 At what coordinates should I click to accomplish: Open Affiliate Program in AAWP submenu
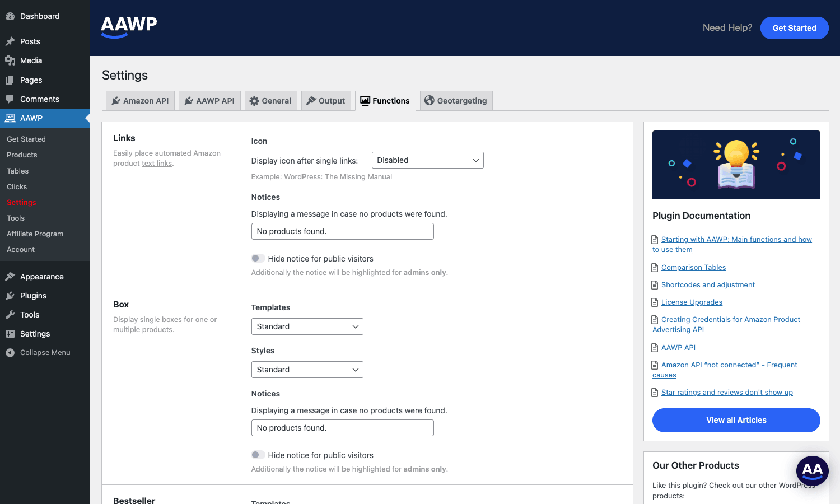35,234
